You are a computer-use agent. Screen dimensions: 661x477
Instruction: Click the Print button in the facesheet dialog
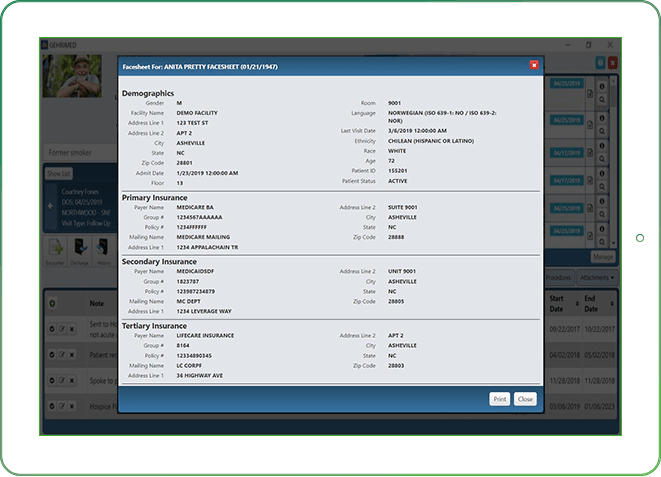[x=500, y=399]
